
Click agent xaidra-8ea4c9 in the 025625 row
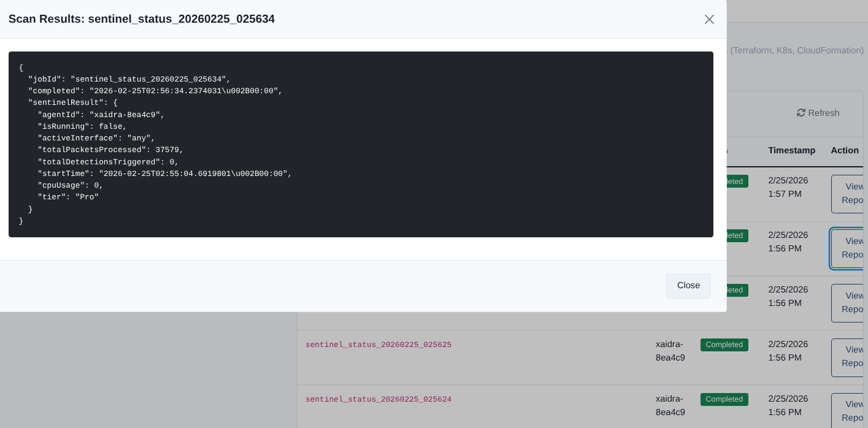coord(670,351)
